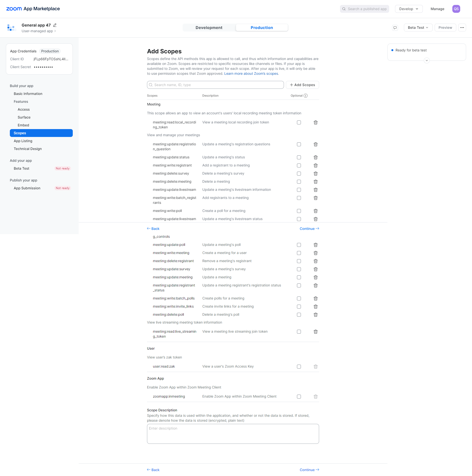Delete meeting:read:live_streaming_token scope
This screenshot has width=472, height=476.
315,332
